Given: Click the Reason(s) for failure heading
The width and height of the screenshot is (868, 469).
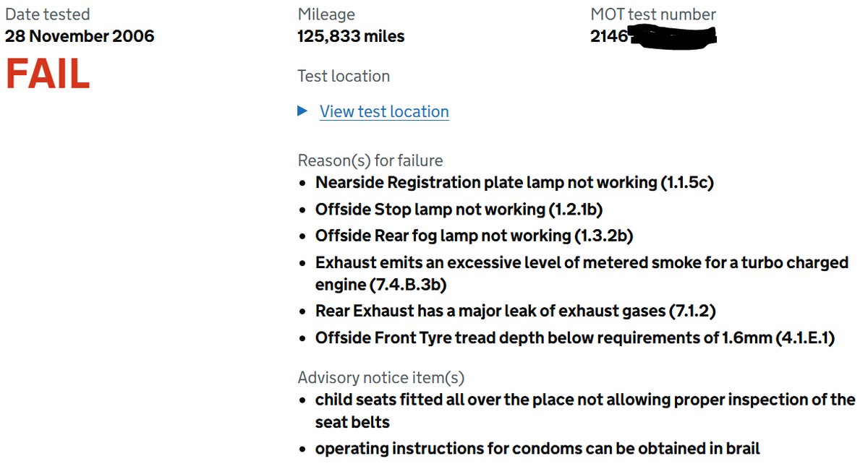Looking at the screenshot, I should coord(370,160).
